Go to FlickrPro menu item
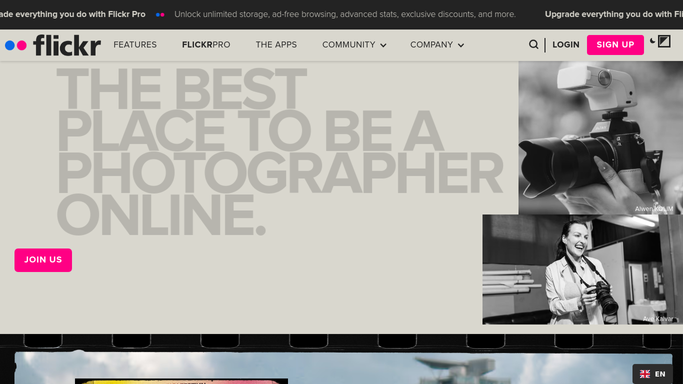This screenshot has width=683, height=384. click(x=206, y=45)
